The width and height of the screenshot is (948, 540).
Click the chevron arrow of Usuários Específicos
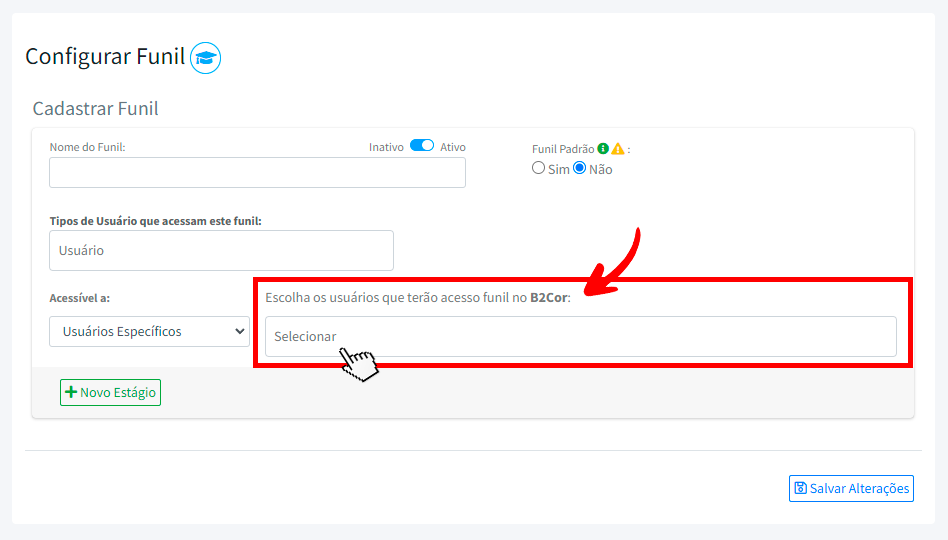pos(239,331)
